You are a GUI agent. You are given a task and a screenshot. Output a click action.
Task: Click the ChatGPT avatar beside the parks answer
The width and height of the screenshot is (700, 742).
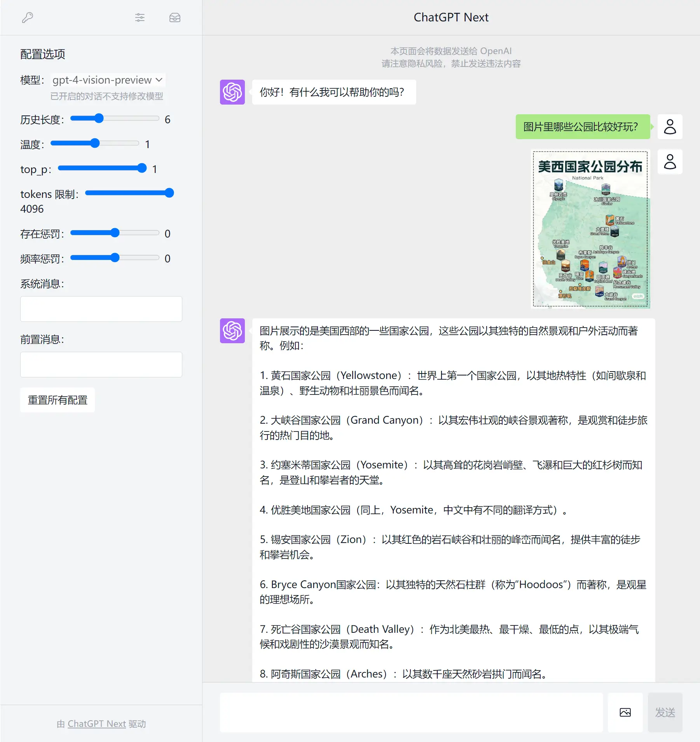(x=232, y=331)
